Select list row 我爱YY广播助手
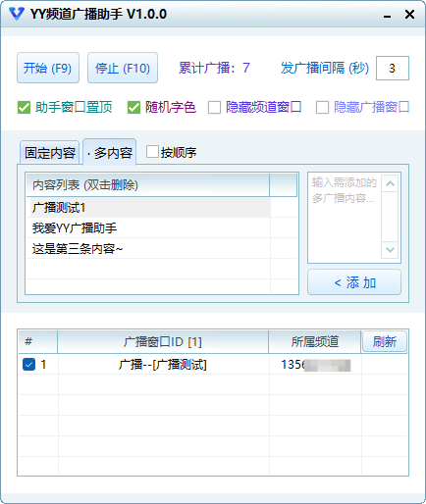 (x=148, y=227)
